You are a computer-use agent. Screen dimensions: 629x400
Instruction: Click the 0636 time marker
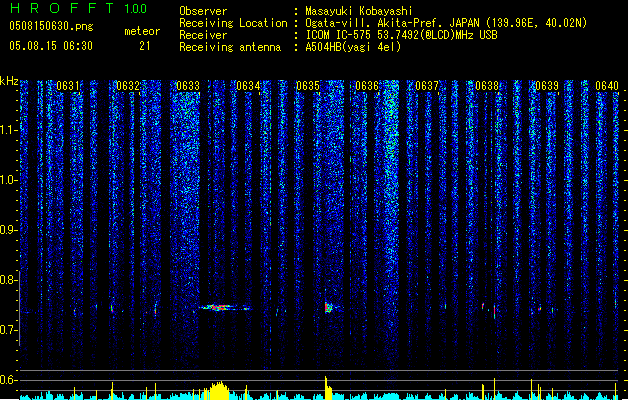tap(367, 86)
